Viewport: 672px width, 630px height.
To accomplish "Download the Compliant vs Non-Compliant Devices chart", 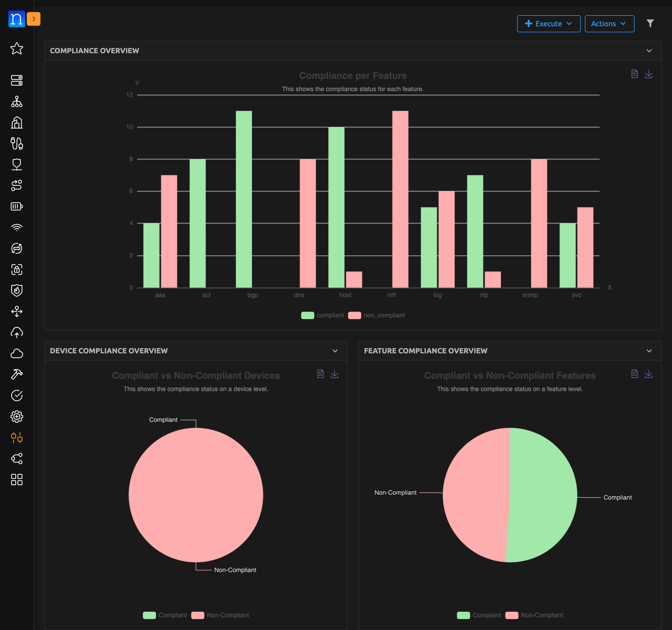I will pos(334,374).
